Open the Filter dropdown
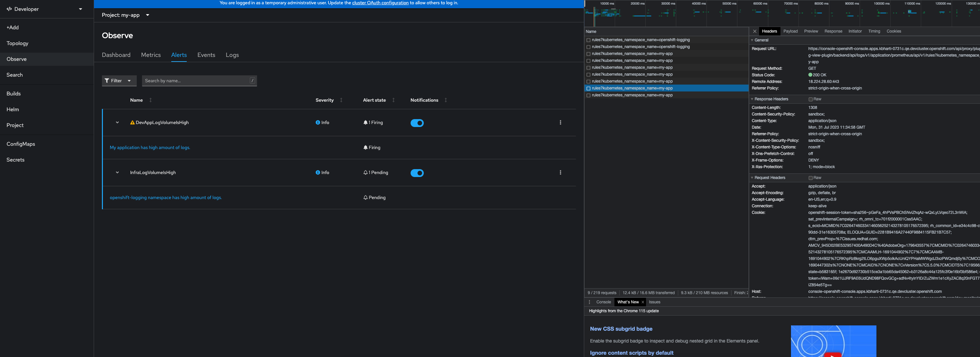Screen dimensions: 980x357 pyautogui.click(x=119, y=81)
